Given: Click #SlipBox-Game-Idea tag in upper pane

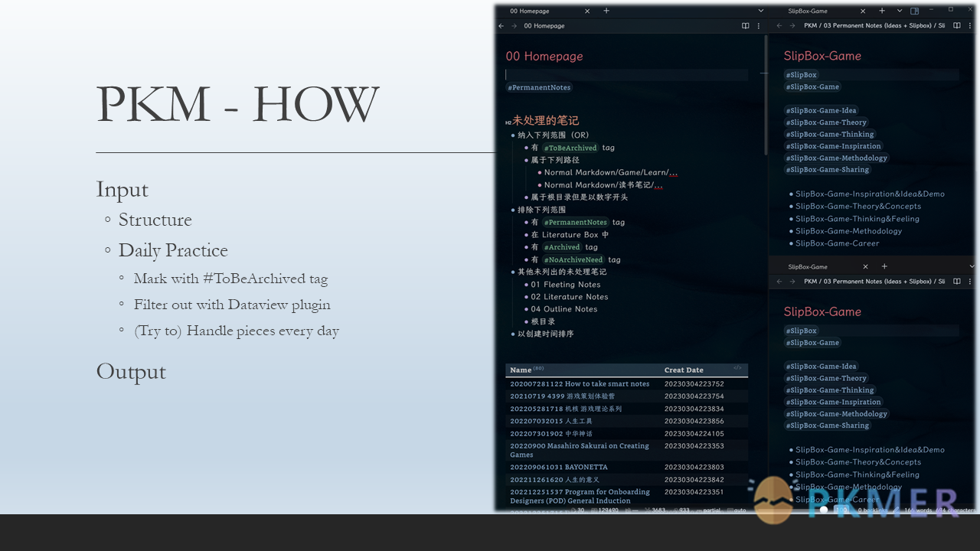Looking at the screenshot, I should [x=822, y=110].
